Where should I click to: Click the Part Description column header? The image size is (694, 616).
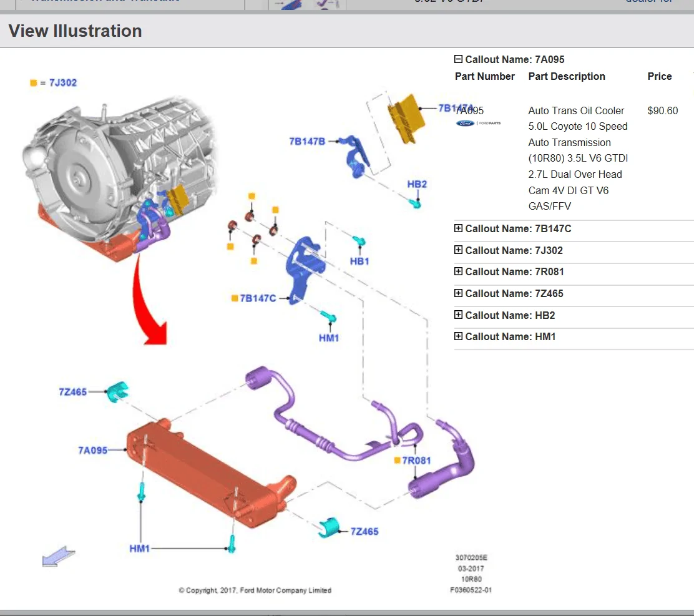click(567, 76)
